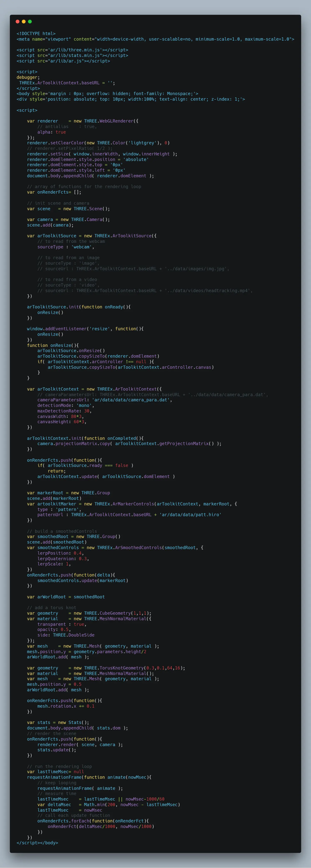Viewport: 311px width, 868px height.
Task: Click the 'arToolkitSource.onResize()' call
Action: click(71, 351)
